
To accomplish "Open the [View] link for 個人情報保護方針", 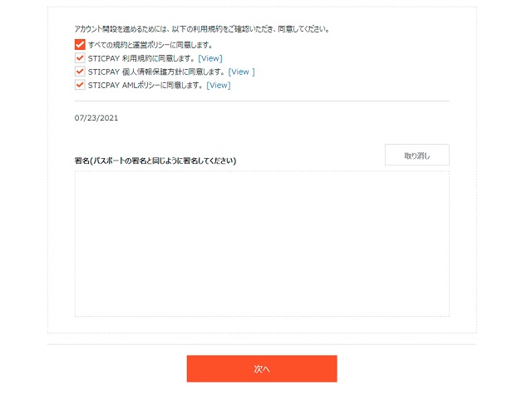I will (241, 72).
